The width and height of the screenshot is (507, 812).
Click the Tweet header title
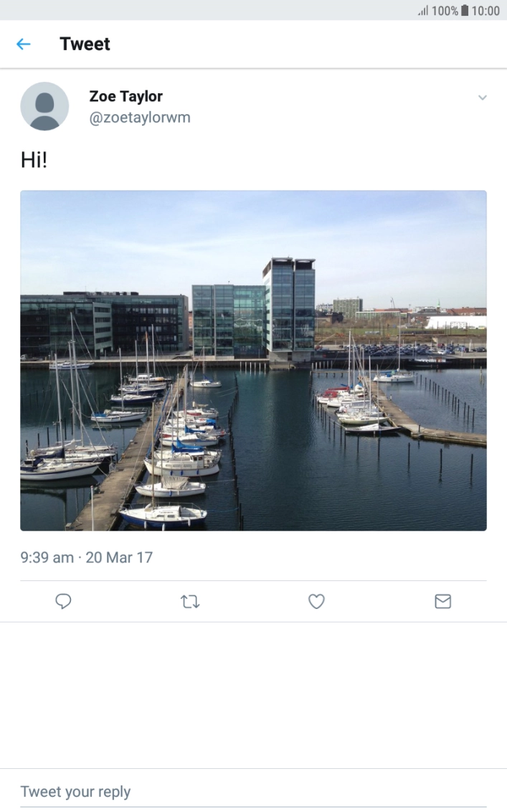tap(85, 44)
